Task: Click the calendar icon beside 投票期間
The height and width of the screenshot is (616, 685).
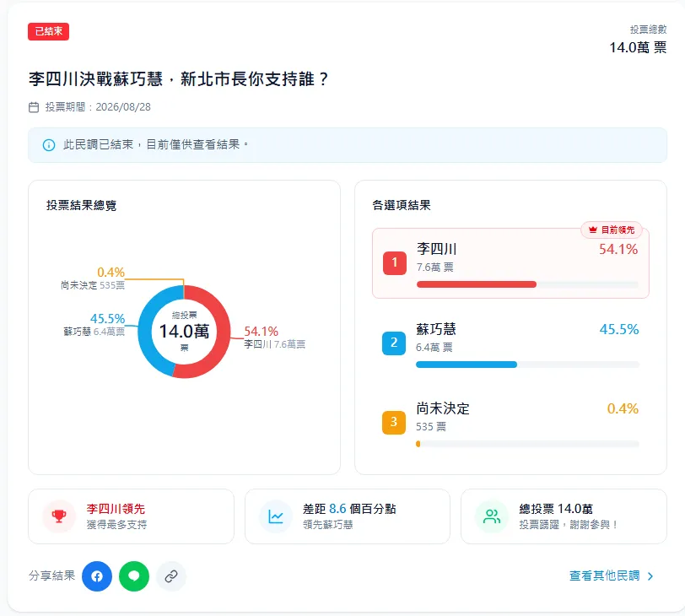Action: pos(34,107)
